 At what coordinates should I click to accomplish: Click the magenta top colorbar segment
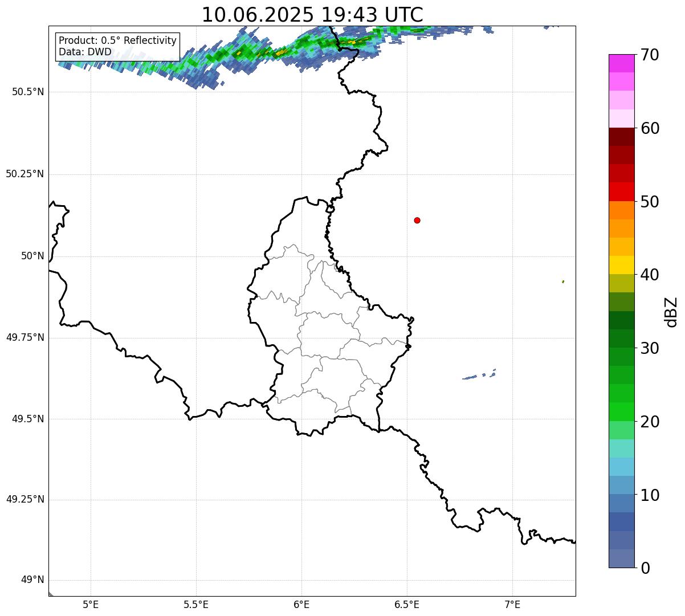pyautogui.click(x=622, y=63)
